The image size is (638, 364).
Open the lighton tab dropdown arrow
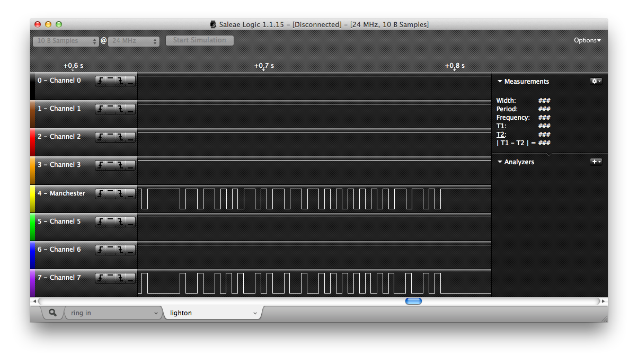[255, 313]
